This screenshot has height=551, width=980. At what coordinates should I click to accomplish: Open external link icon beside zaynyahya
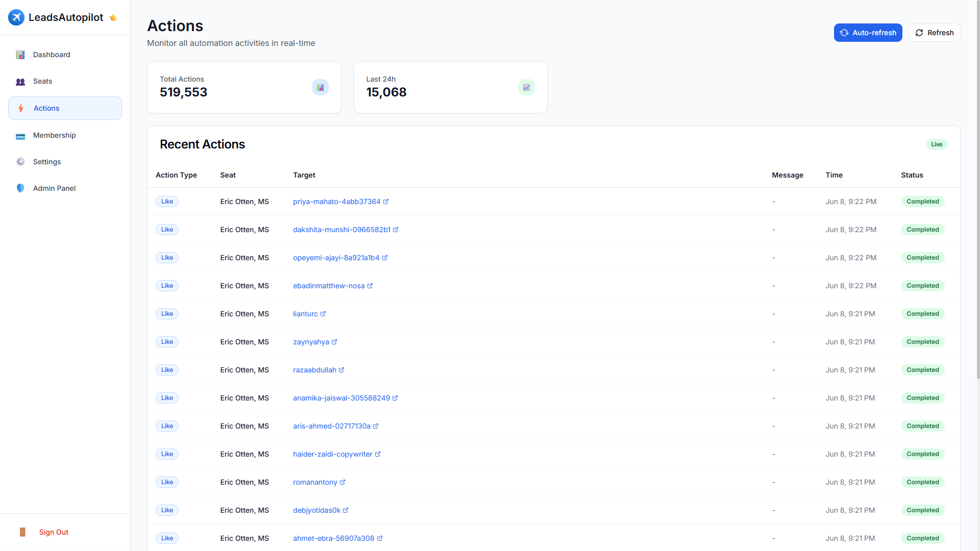click(334, 342)
